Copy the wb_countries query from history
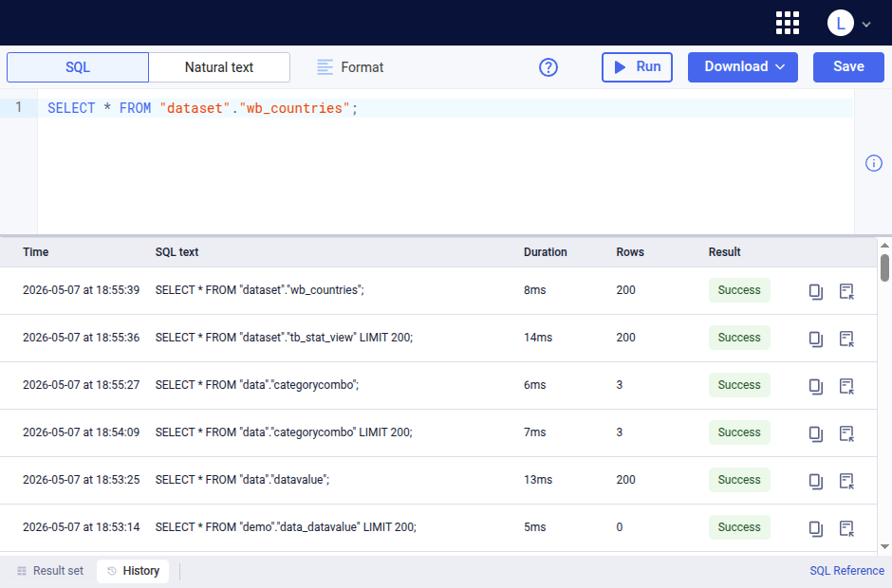 [816, 291]
